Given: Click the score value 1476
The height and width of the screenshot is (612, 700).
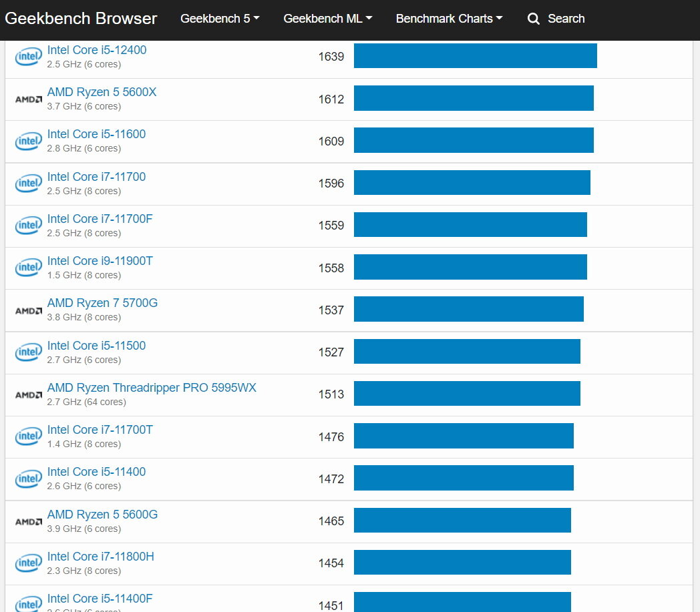Looking at the screenshot, I should (331, 436).
